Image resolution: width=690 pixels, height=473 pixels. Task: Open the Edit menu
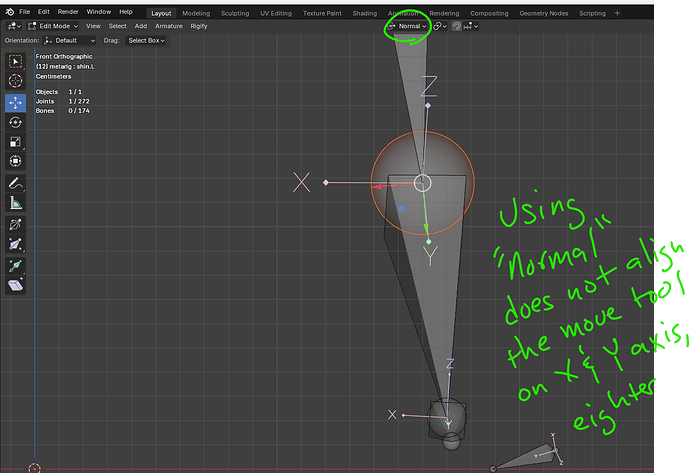pyautogui.click(x=44, y=12)
